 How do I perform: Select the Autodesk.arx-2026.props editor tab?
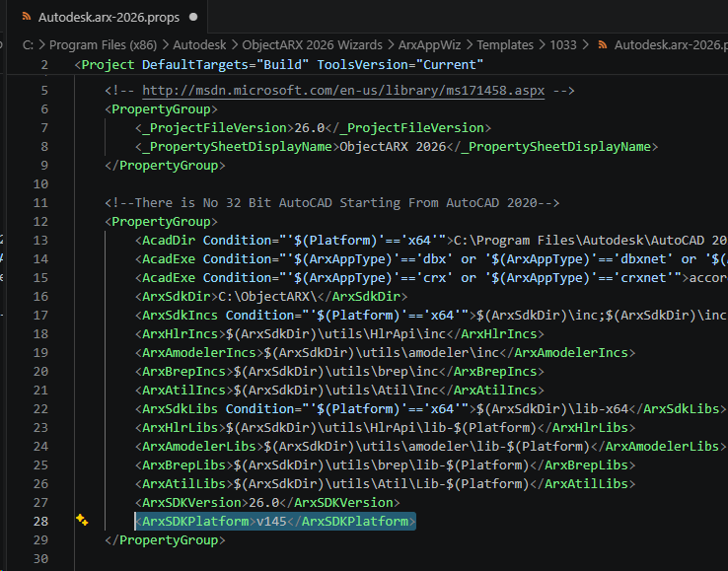click(107, 17)
